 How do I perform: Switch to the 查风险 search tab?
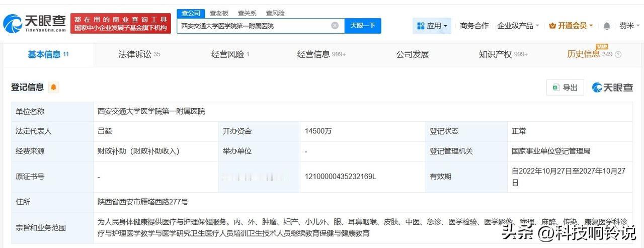point(275,14)
